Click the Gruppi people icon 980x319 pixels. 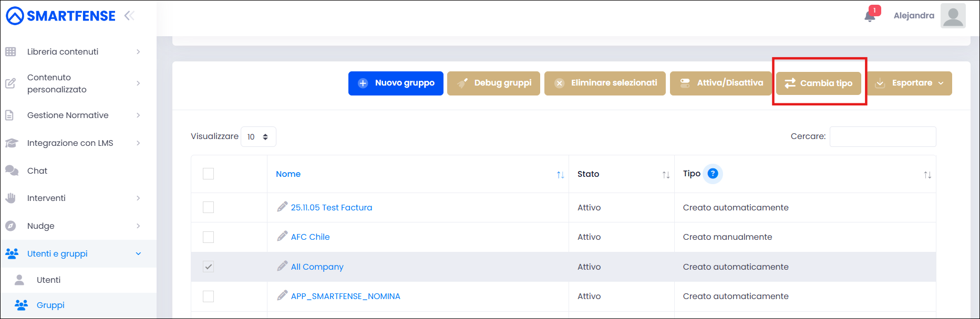click(x=21, y=305)
